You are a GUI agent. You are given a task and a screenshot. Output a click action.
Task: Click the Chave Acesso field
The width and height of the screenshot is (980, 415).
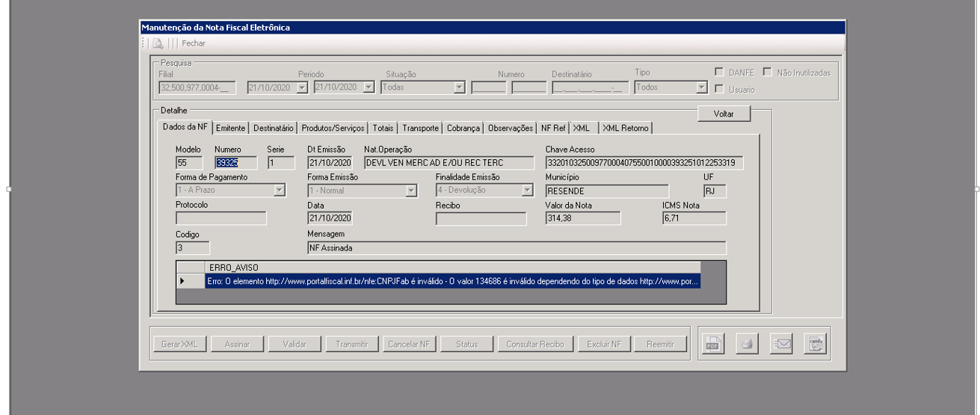(x=644, y=162)
